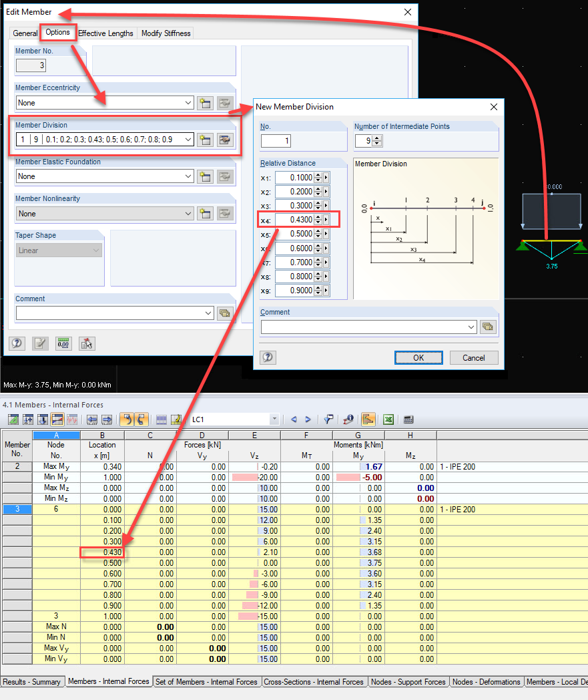Click the edit notes icon in Edit Member
This screenshot has width=588, height=700.
point(40,343)
